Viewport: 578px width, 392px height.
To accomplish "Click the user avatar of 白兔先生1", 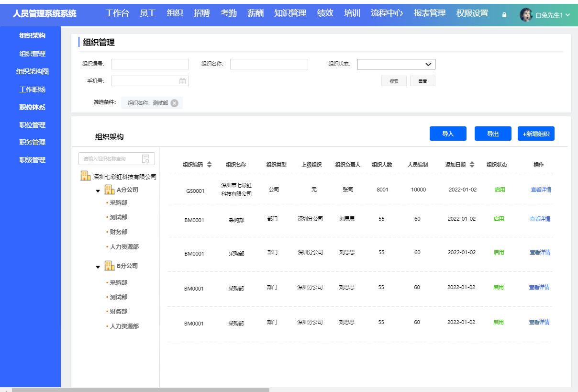I will 525,15.
